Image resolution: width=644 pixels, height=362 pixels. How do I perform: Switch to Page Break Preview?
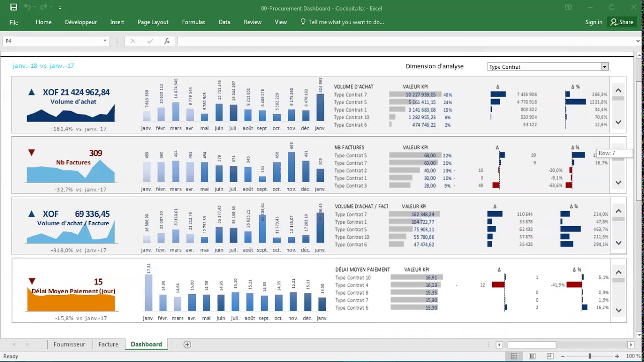550,356
